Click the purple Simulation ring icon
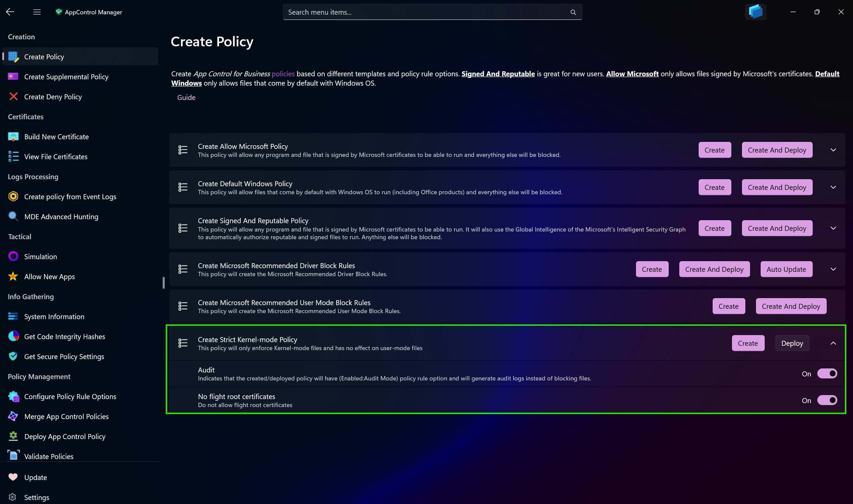853x504 pixels. (x=13, y=256)
